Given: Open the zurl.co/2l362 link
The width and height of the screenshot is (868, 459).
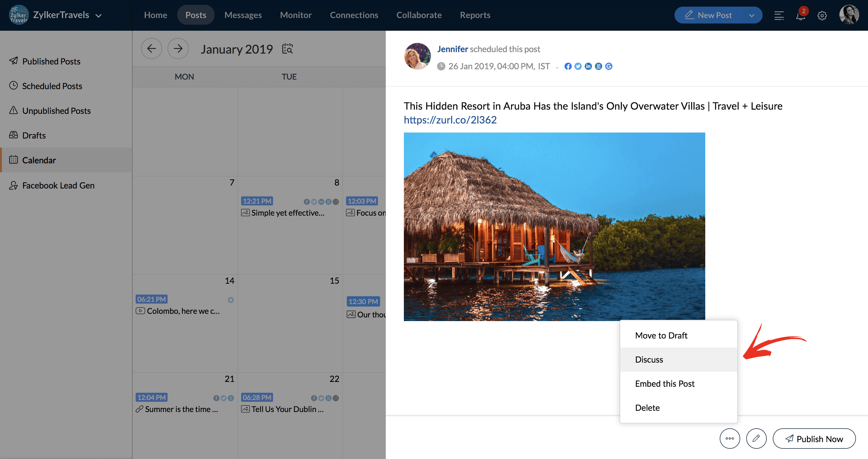Looking at the screenshot, I should pos(450,120).
